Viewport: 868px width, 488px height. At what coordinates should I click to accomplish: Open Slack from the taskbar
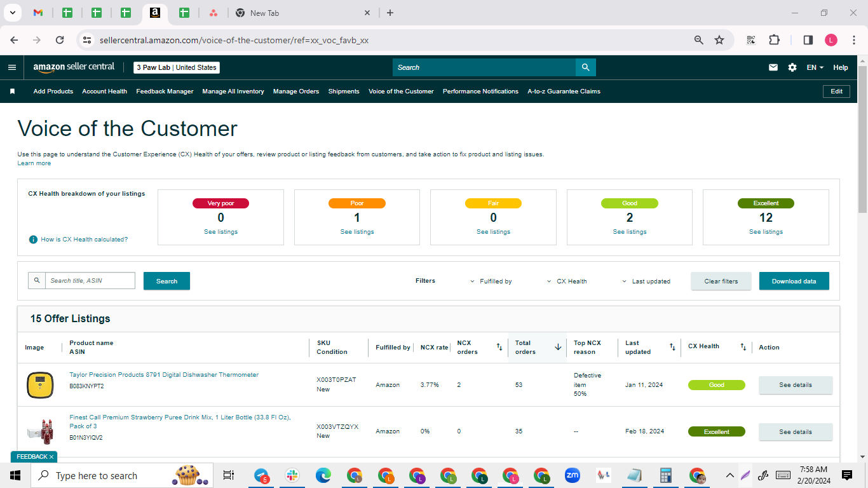tap(292, 475)
